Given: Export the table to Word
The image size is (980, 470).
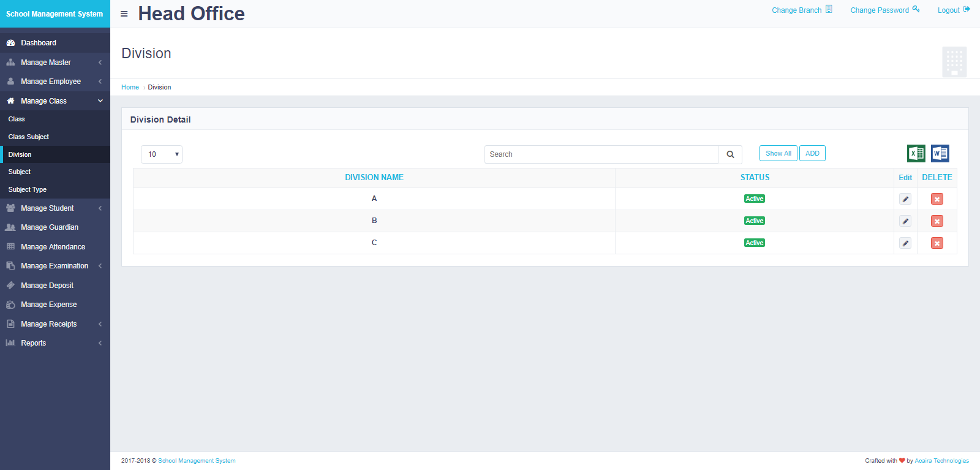Looking at the screenshot, I should (940, 153).
